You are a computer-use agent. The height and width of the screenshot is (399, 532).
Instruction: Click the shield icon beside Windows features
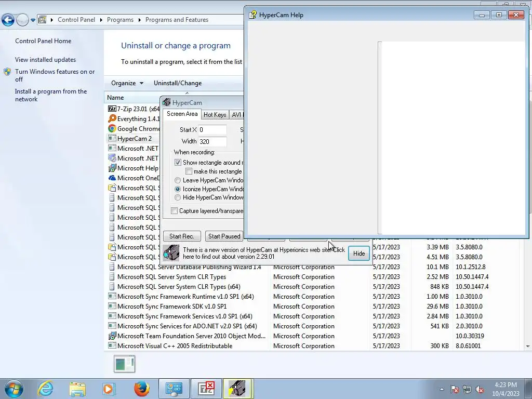[x=7, y=72]
